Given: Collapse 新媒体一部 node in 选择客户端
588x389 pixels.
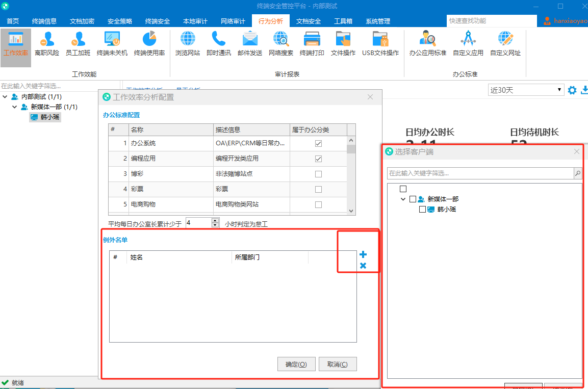Looking at the screenshot, I should 403,199.
